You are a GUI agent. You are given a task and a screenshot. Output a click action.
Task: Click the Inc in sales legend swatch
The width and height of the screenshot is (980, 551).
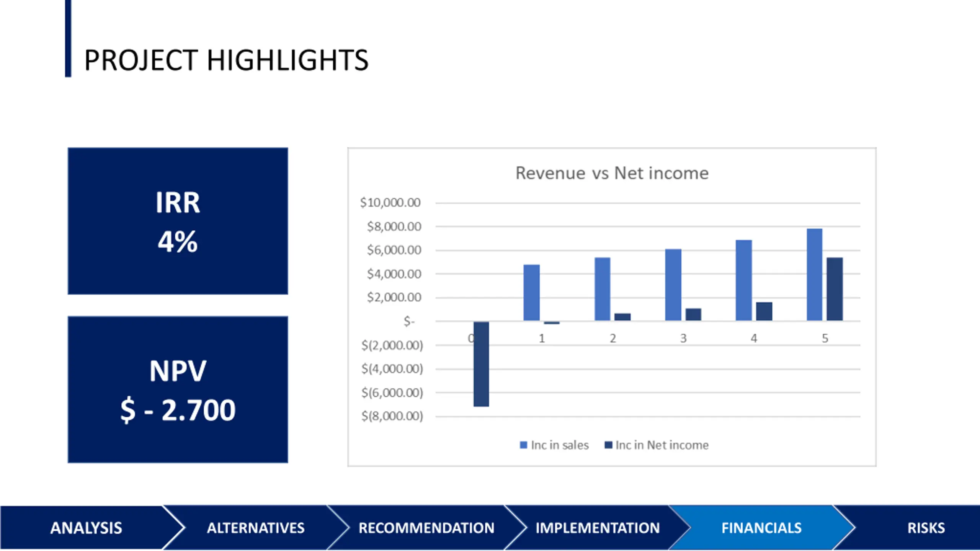[523, 445]
